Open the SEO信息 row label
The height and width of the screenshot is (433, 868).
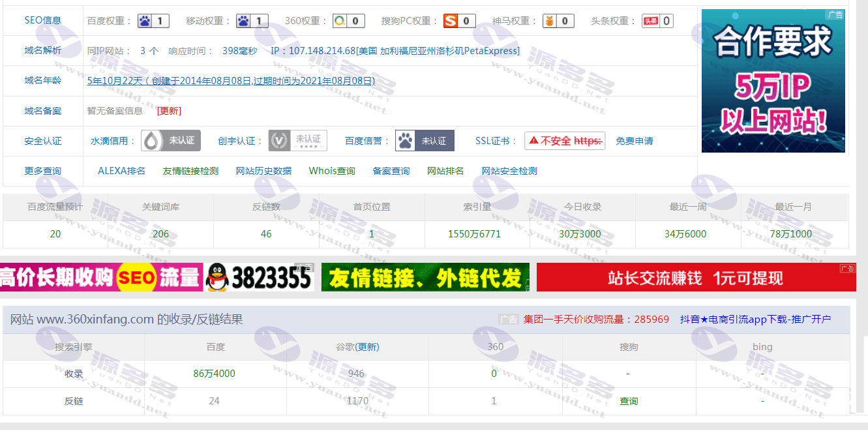click(x=43, y=20)
